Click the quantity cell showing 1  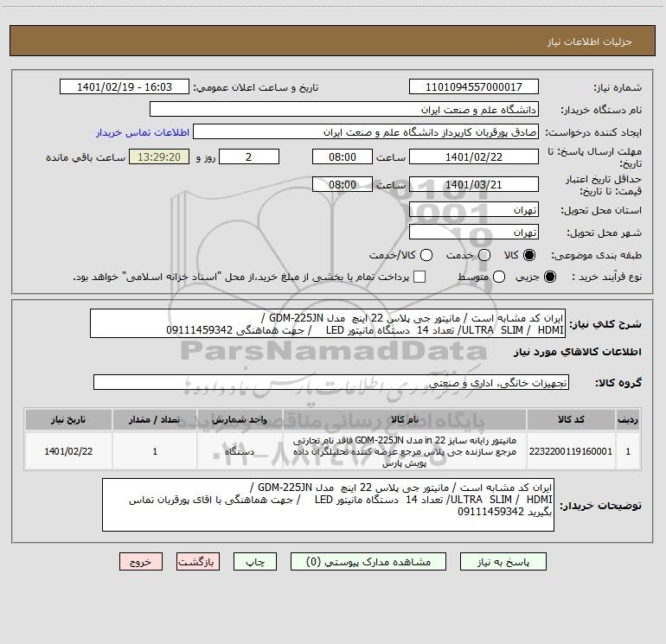coord(155,451)
